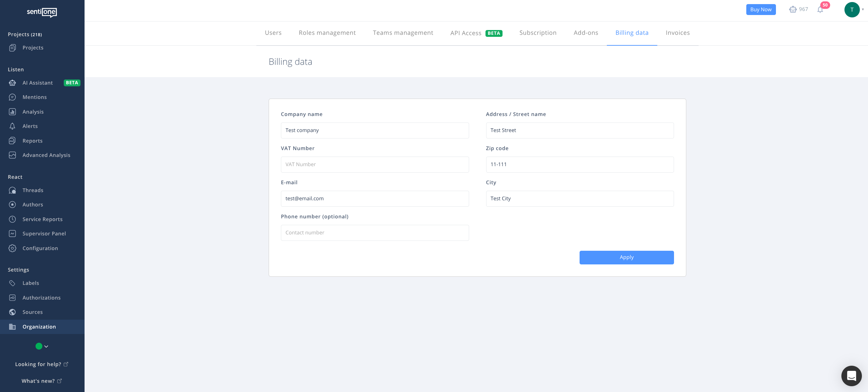The height and width of the screenshot is (392, 868).
Task: Open Configuration gear in sidebar
Action: coord(12,248)
